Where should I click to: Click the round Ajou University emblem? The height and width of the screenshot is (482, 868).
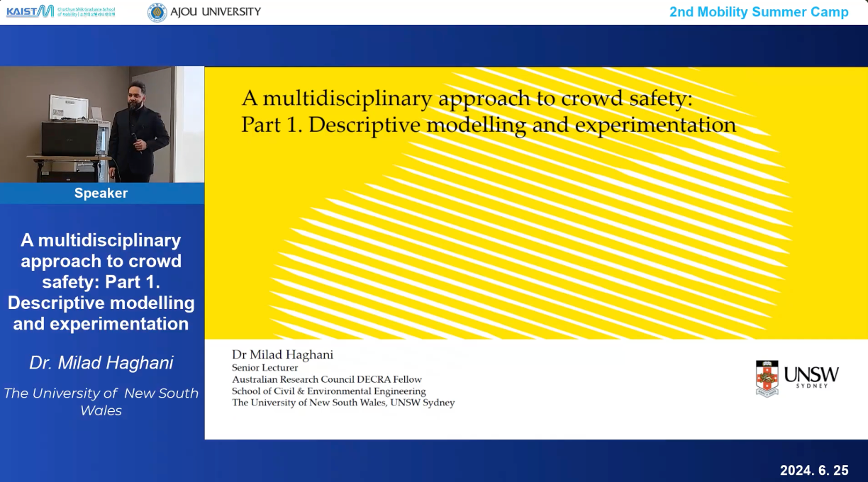(157, 12)
